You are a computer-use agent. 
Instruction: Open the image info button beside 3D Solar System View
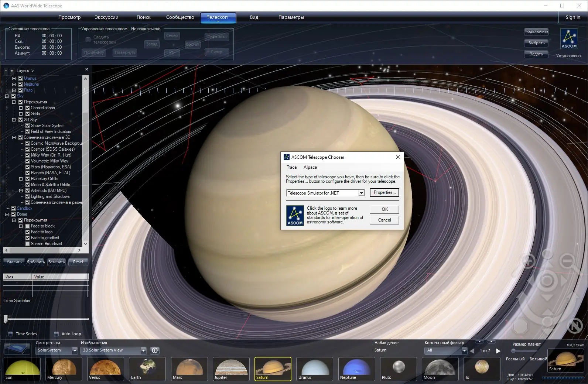[x=155, y=350]
